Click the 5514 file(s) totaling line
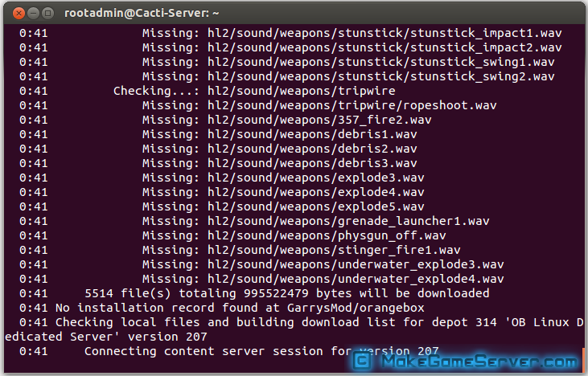This screenshot has height=376, width=588. pos(254,293)
